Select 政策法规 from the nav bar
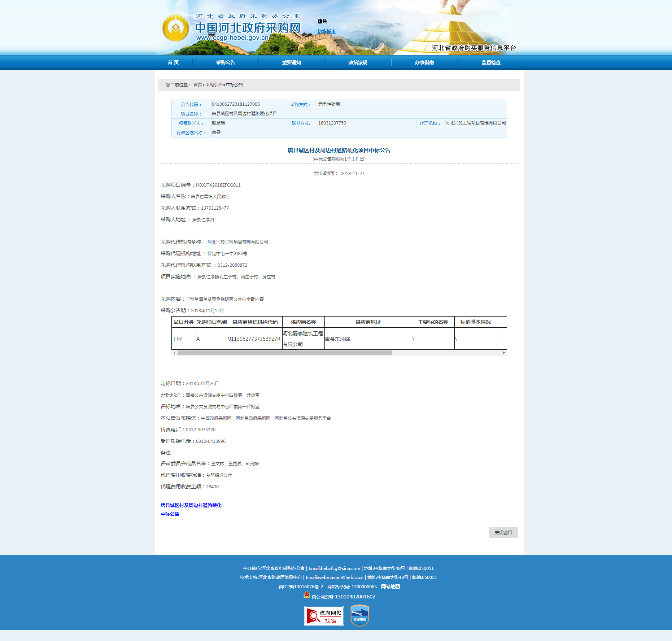The width and height of the screenshot is (672, 641). pos(358,63)
